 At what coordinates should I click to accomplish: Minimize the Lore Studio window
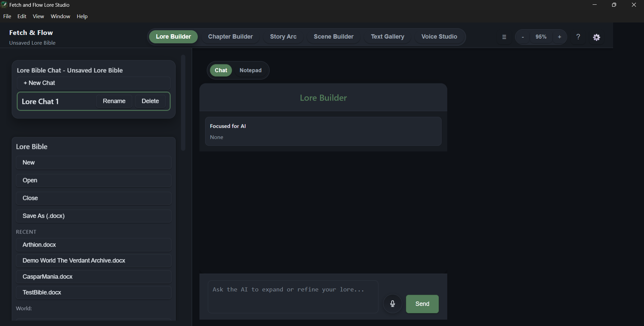pyautogui.click(x=595, y=5)
